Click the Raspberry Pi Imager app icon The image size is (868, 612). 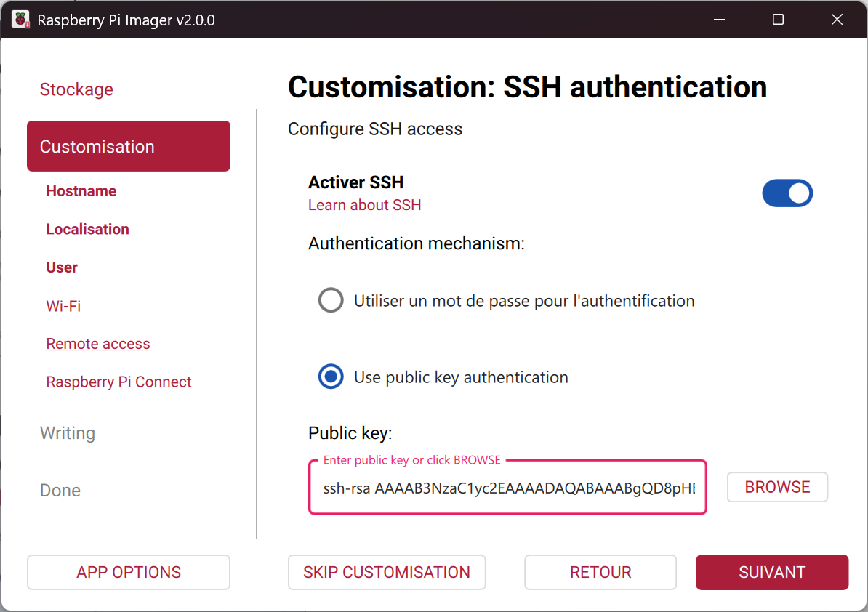coord(20,20)
